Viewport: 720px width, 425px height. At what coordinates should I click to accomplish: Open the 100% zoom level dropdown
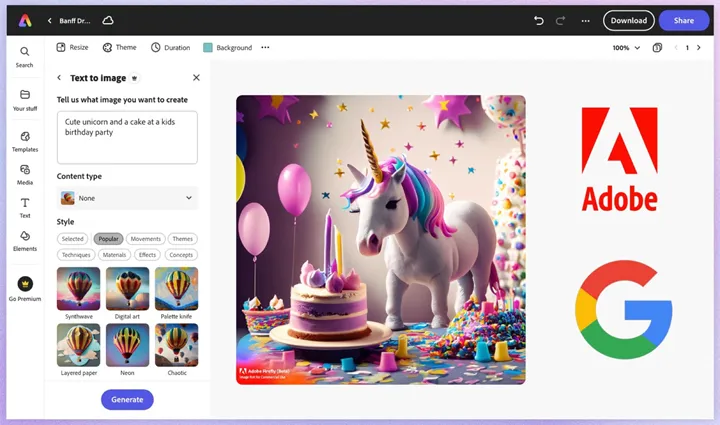626,47
